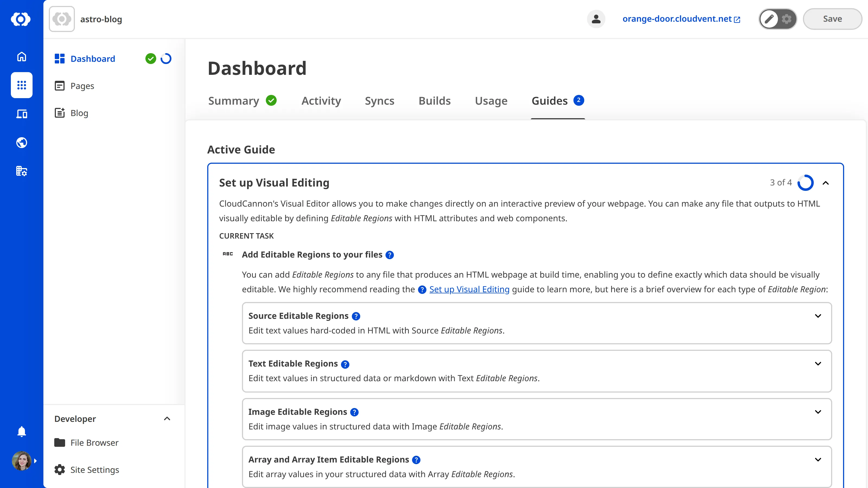The image size is (868, 488).
Task: Click the user account icon in the top bar
Action: point(596,19)
